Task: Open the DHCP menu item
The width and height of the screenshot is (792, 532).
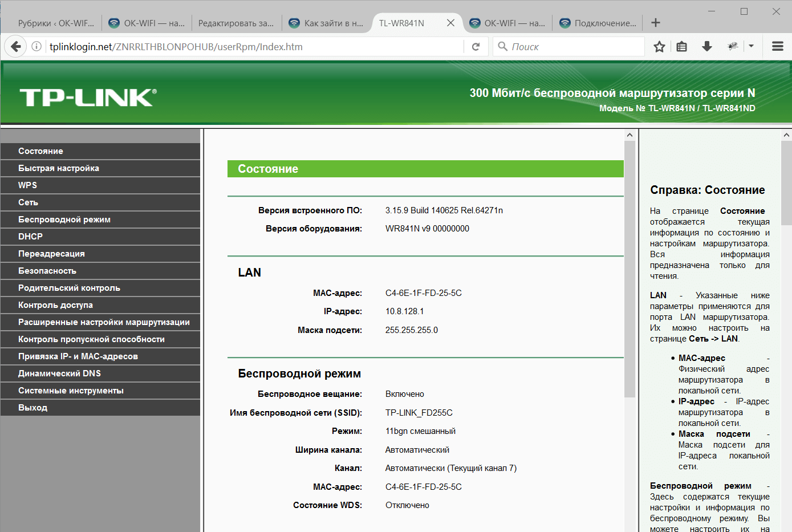Action: pyautogui.click(x=100, y=237)
